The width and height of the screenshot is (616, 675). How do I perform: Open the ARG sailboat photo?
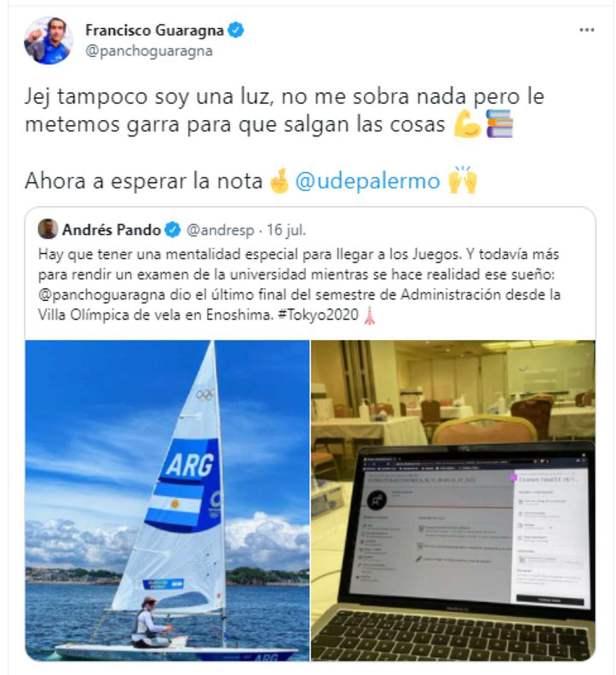pyautogui.click(x=167, y=500)
